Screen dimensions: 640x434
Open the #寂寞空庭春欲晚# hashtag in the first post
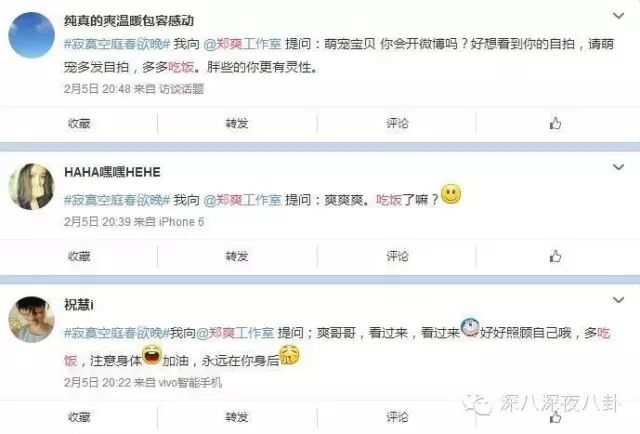click(117, 44)
